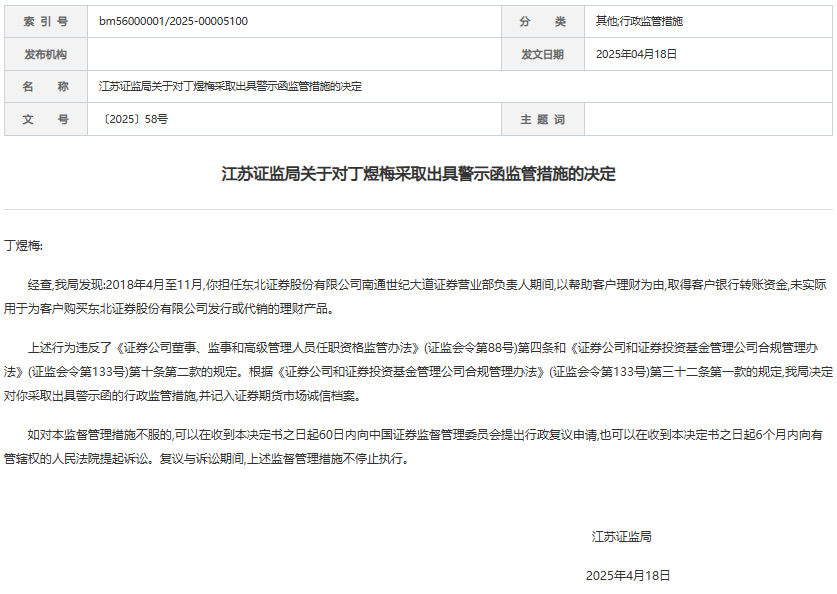Select the 其他;行政监管措施 category value
Viewport: 837px width, 594px height.
click(640, 21)
